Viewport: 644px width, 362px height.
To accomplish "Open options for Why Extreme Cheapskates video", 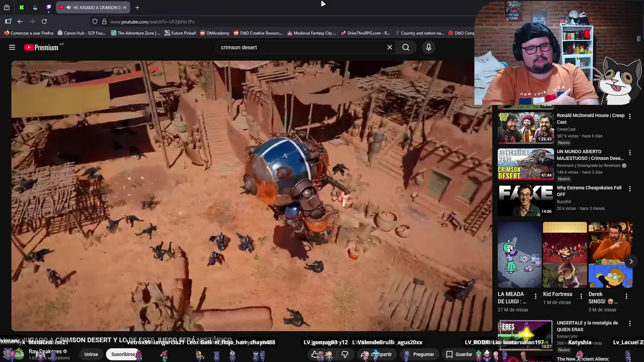I will 630,189.
